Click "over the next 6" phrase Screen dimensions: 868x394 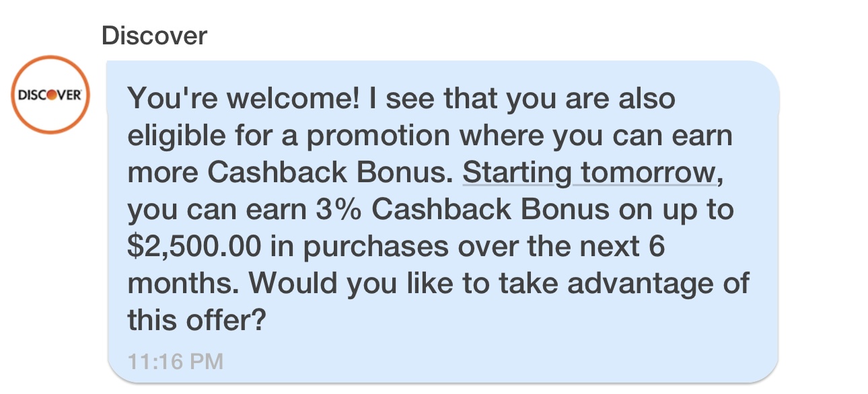[x=561, y=247]
